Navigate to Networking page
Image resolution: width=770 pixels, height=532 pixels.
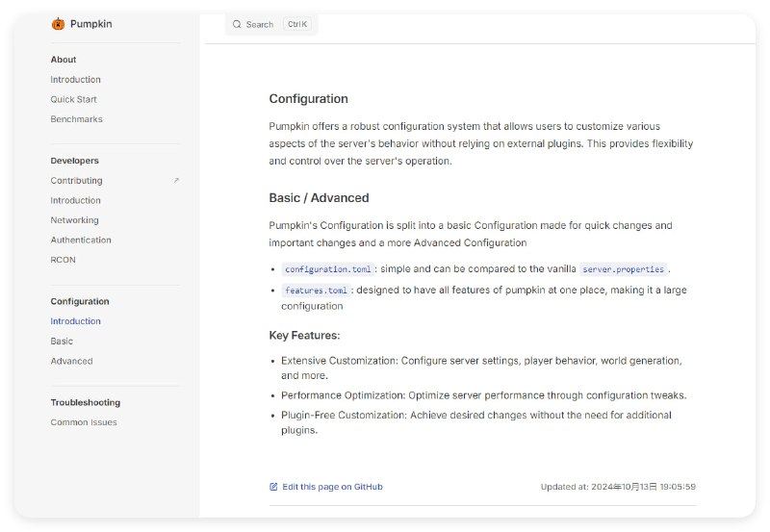click(x=74, y=220)
